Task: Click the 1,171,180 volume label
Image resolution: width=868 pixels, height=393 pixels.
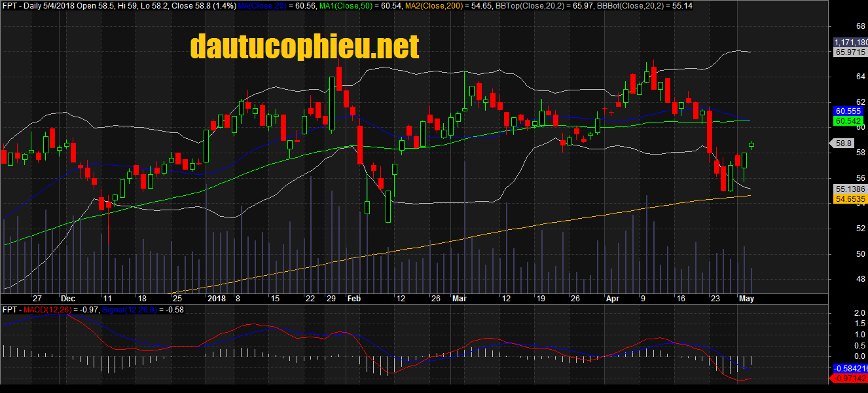Action: pyautogui.click(x=850, y=43)
